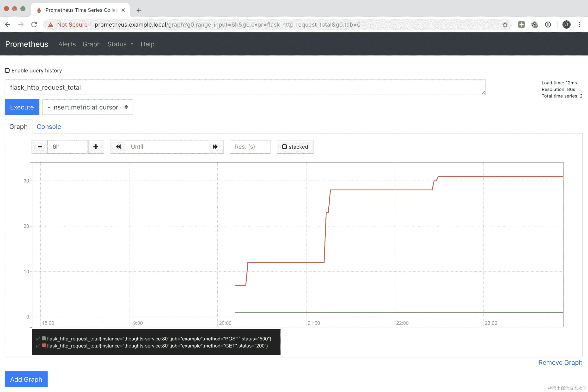The width and height of the screenshot is (588, 392).
Task: Open the insert metric at cursor dropdown
Action: (87, 107)
